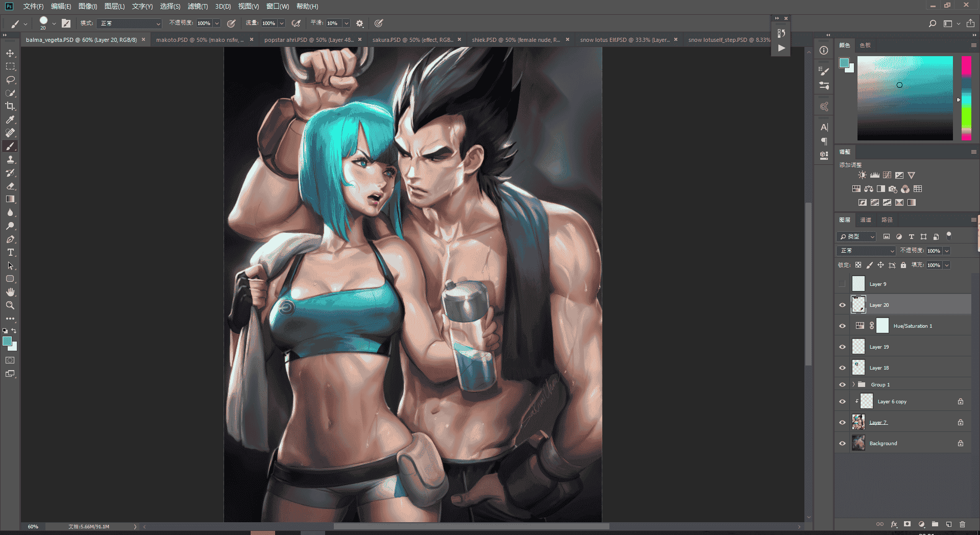980x535 pixels.
Task: Toggle visibility of Group 1
Action: [842, 384]
